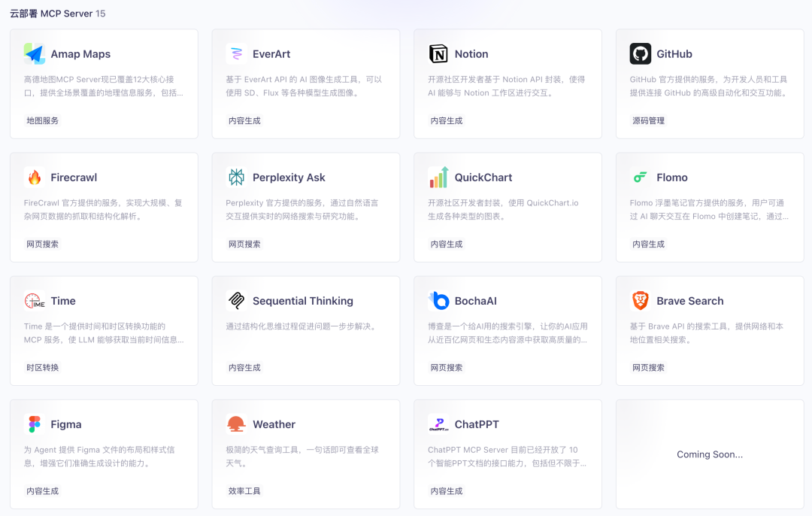Click the 内容生成 tag on EverArt

click(244, 120)
